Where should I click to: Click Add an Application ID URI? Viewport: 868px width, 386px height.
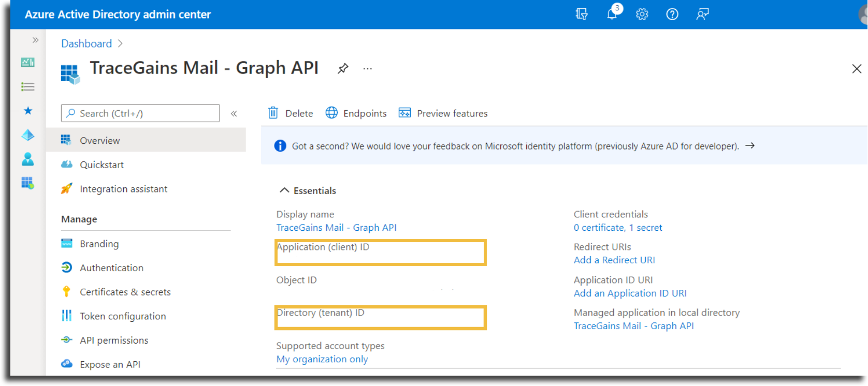click(630, 293)
